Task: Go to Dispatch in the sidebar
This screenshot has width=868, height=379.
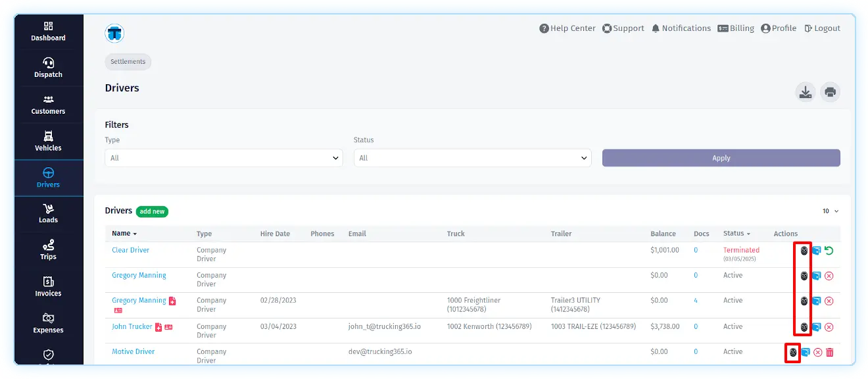Action: click(x=49, y=68)
